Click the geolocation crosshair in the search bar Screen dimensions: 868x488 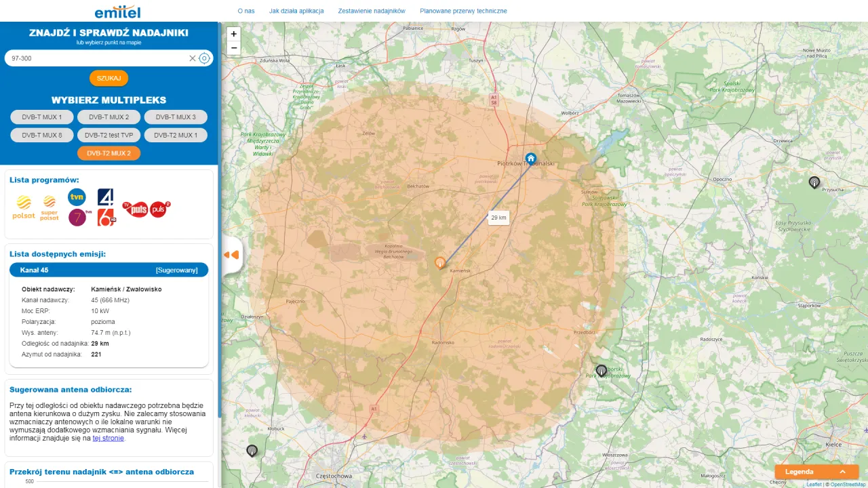(204, 58)
